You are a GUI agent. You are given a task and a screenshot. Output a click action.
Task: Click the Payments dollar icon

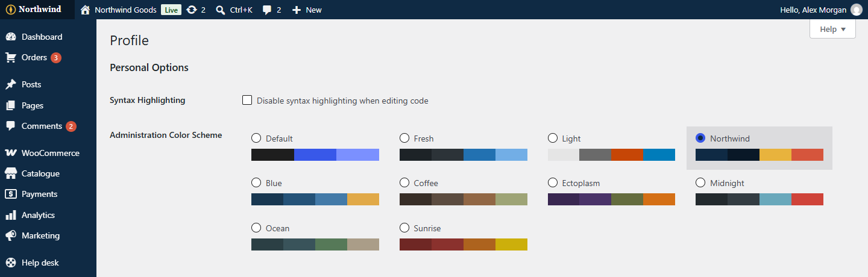pos(11,194)
